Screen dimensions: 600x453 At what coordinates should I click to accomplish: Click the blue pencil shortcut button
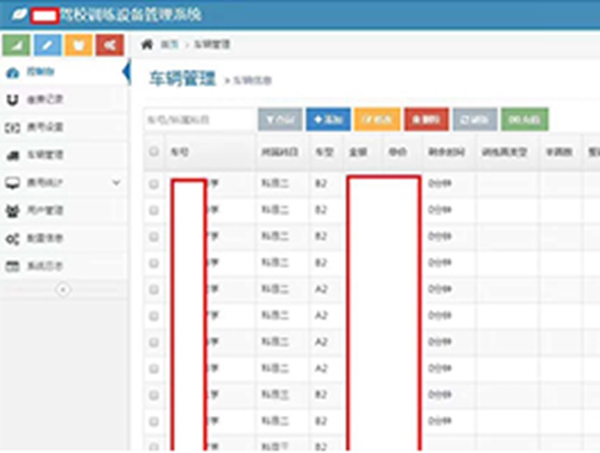coord(48,45)
